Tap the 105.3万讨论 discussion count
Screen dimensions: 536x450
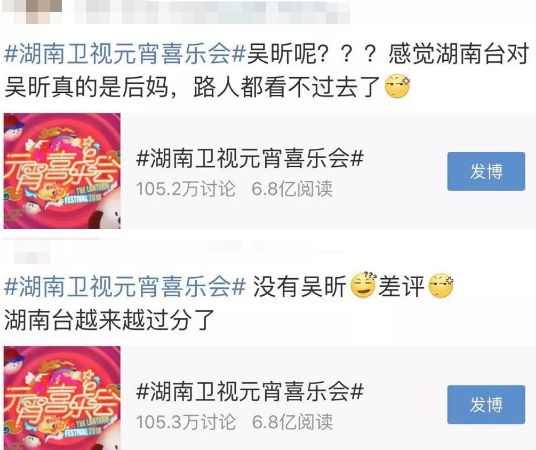[x=186, y=422]
